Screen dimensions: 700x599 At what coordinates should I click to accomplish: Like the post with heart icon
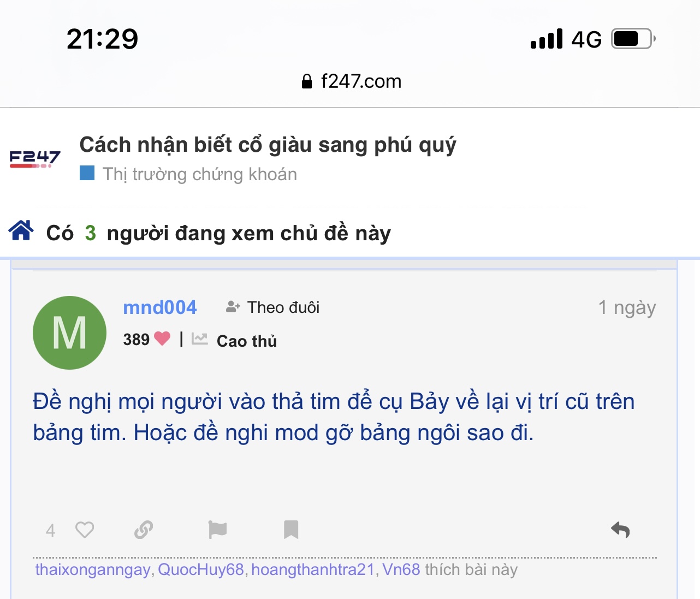point(85,530)
